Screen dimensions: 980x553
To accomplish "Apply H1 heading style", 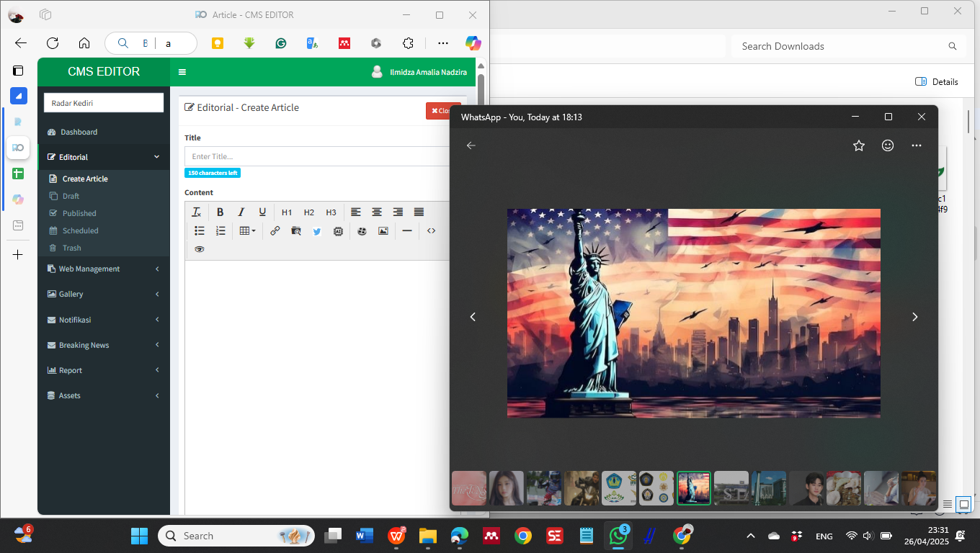I will (x=287, y=212).
